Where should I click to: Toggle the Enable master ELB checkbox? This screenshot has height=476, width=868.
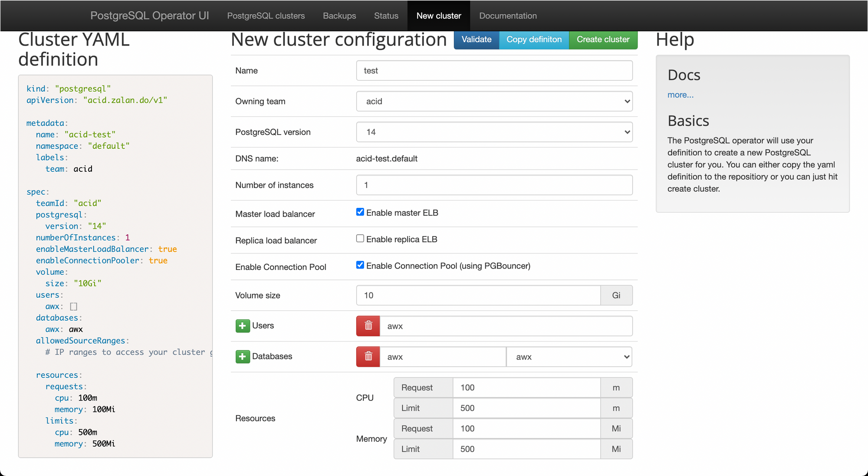click(360, 212)
